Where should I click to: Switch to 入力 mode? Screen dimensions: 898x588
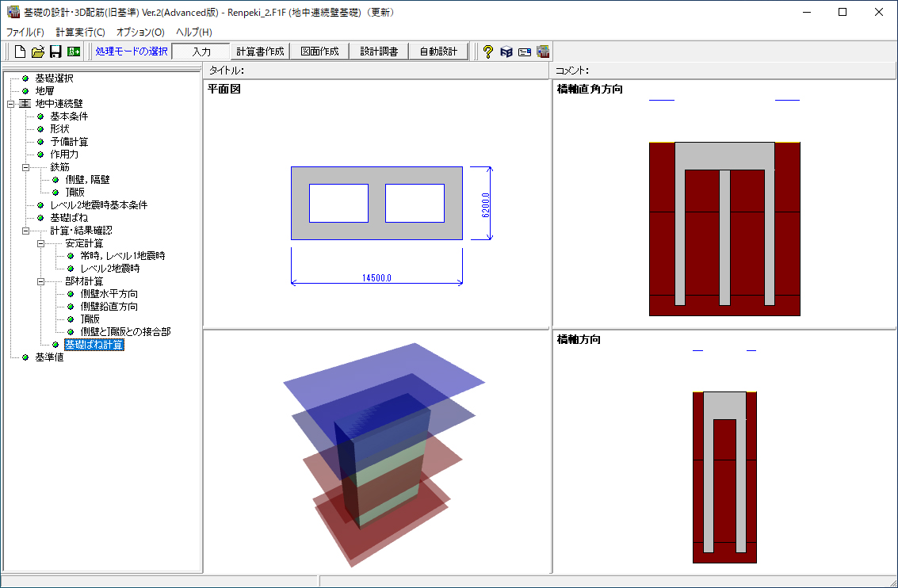pos(201,52)
